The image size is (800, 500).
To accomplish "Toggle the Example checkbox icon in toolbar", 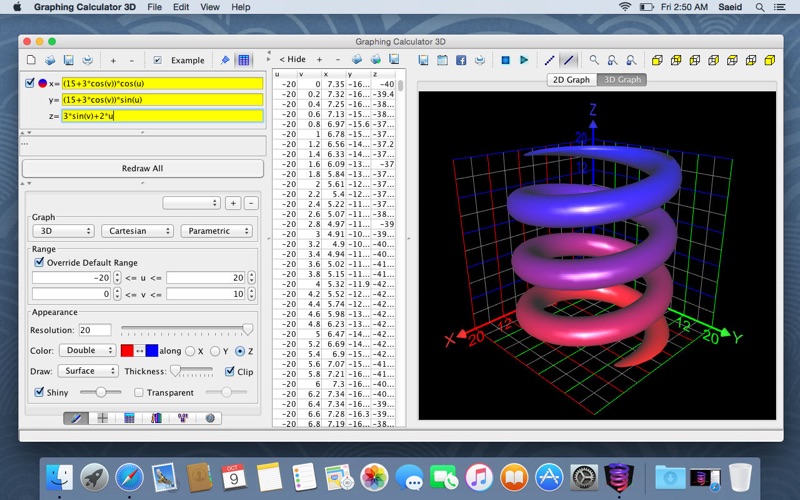I will 158,60.
